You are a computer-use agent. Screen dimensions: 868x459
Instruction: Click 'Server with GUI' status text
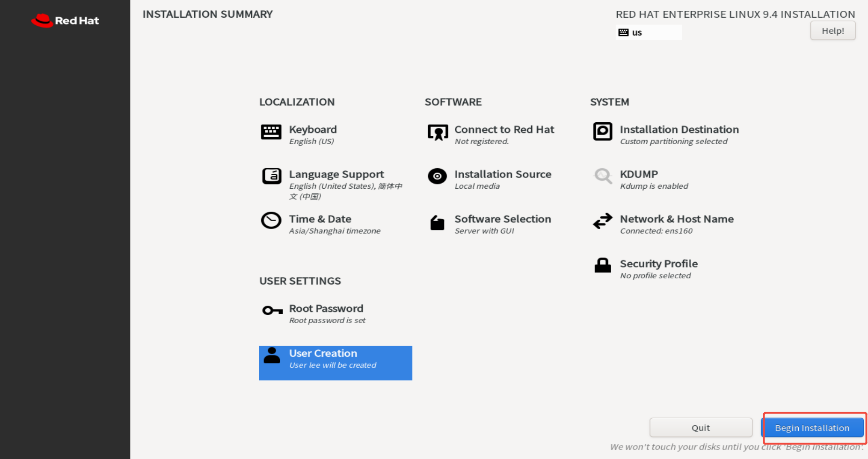(x=484, y=231)
